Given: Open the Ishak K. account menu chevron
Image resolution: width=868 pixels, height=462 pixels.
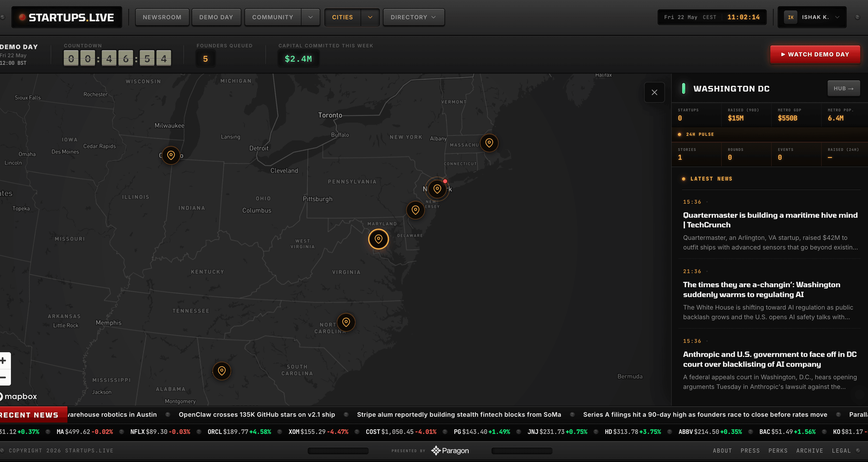Looking at the screenshot, I should point(837,17).
